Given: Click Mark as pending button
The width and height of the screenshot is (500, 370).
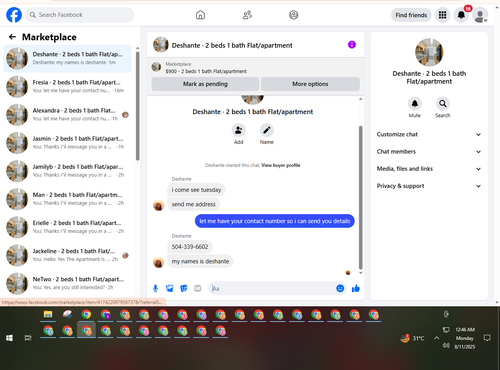Looking at the screenshot, I should pos(205,84).
